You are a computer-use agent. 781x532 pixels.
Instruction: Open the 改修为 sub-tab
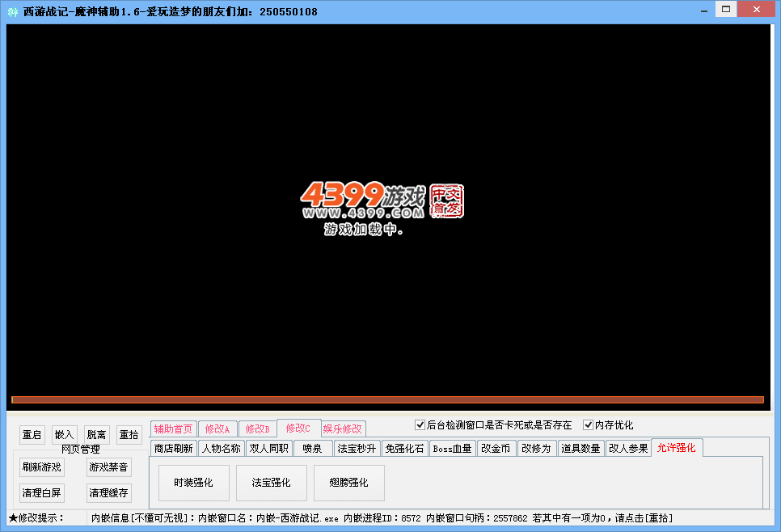(537, 448)
